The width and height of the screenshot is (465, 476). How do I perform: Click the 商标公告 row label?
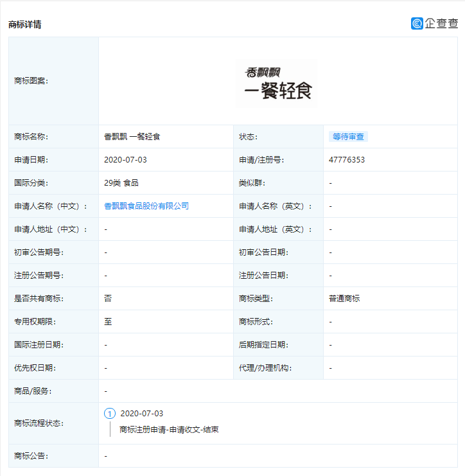31,456
